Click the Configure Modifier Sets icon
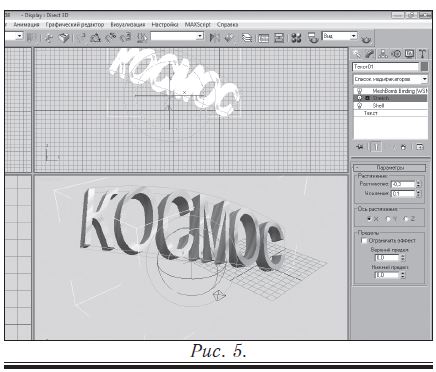 (420, 147)
